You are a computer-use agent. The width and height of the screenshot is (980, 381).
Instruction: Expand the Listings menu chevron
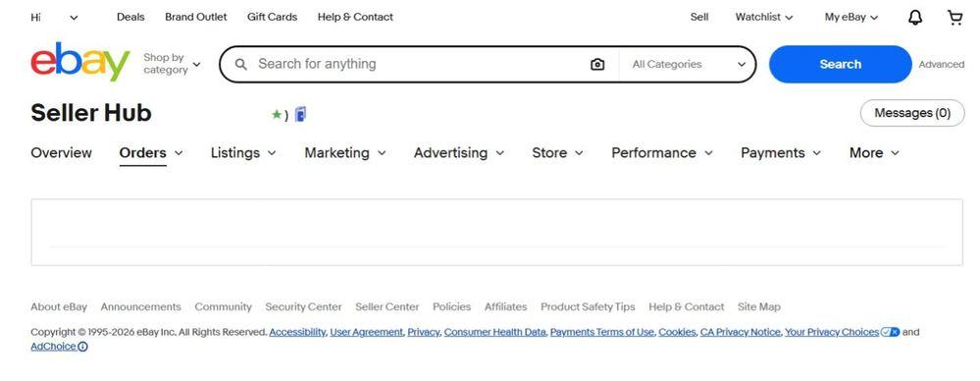[272, 153]
